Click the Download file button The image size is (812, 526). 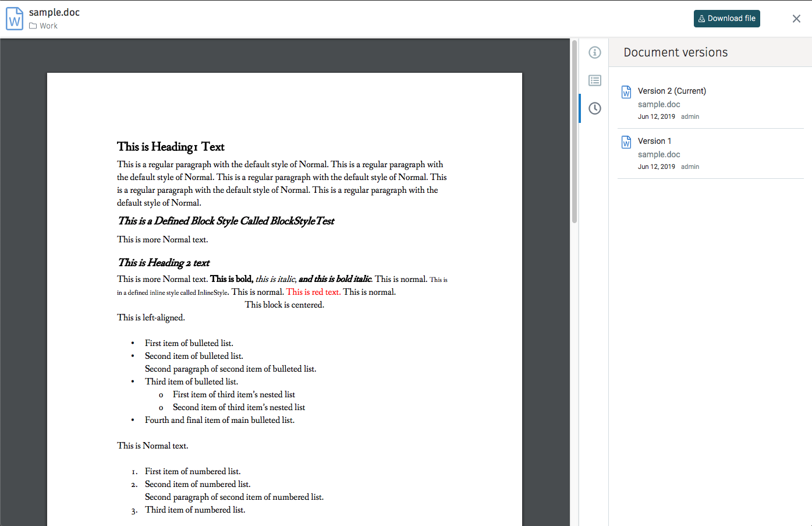(x=726, y=18)
